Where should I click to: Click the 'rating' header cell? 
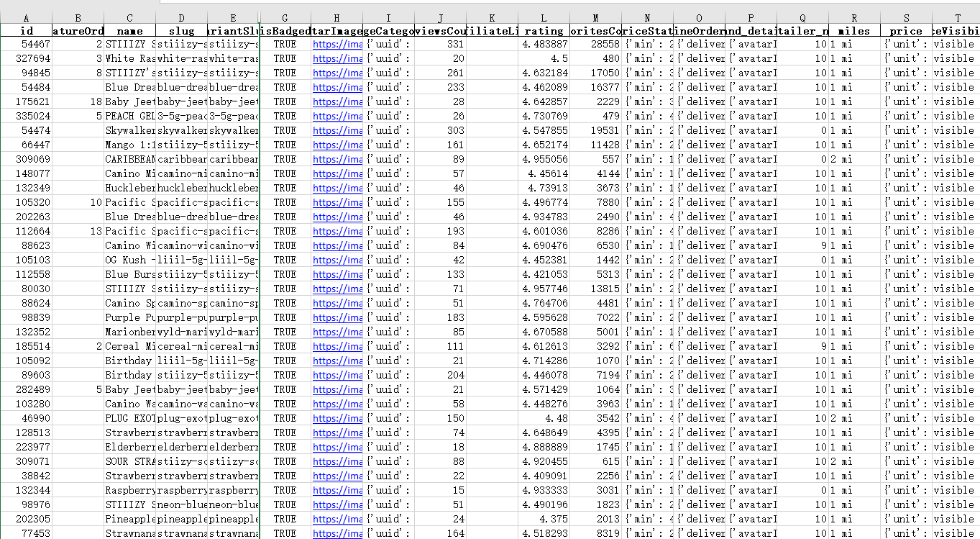click(544, 31)
